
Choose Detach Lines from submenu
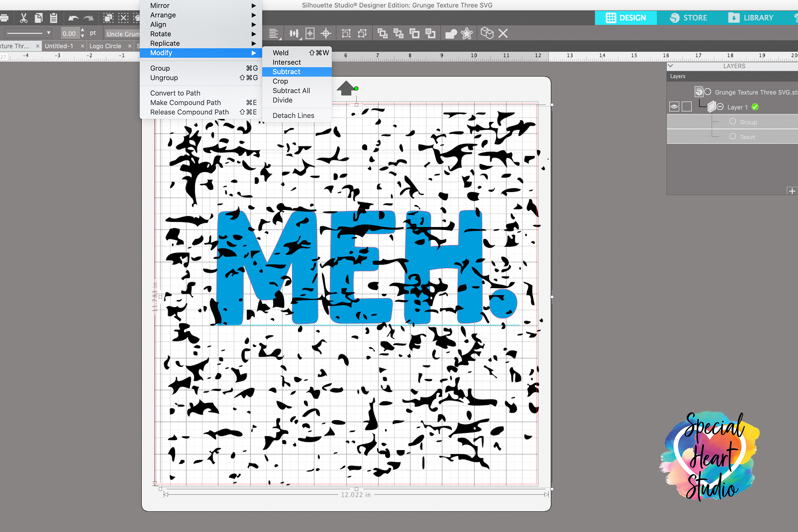click(297, 116)
